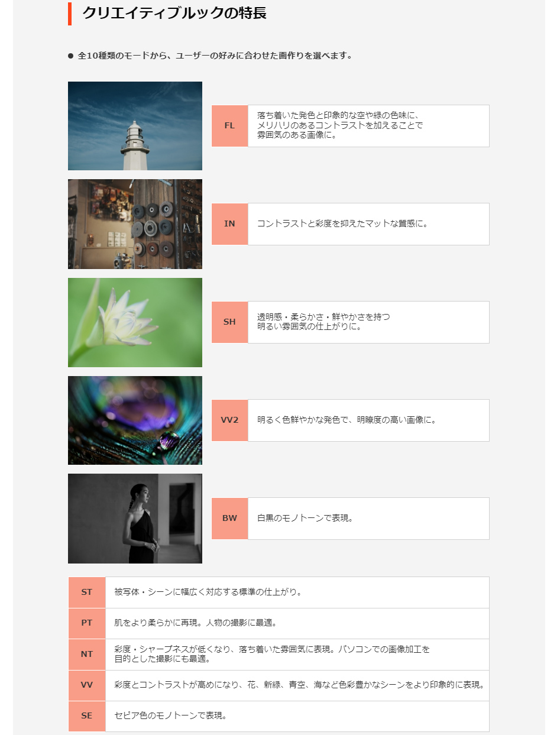Image resolution: width=560 pixels, height=735 pixels.
Task: Select the BW description 白黒のモノトーンで表現
Action: 305,519
